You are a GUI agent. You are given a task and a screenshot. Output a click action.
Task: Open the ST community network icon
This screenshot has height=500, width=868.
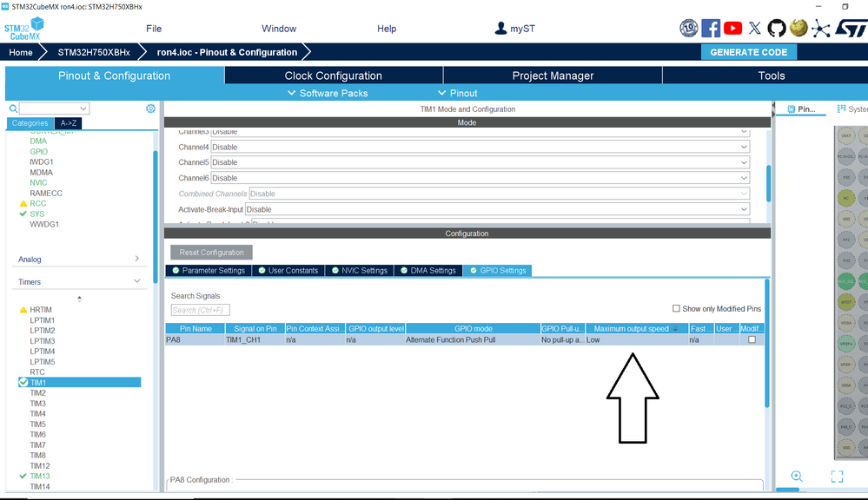click(821, 29)
